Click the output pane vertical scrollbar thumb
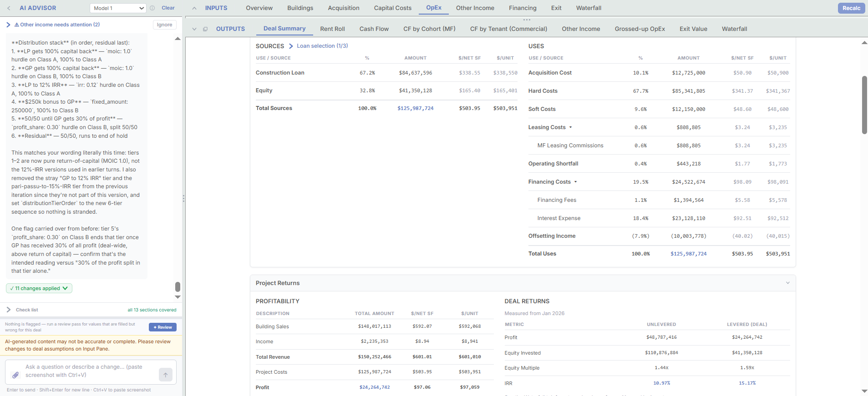The height and width of the screenshot is (396, 868). pos(864,105)
